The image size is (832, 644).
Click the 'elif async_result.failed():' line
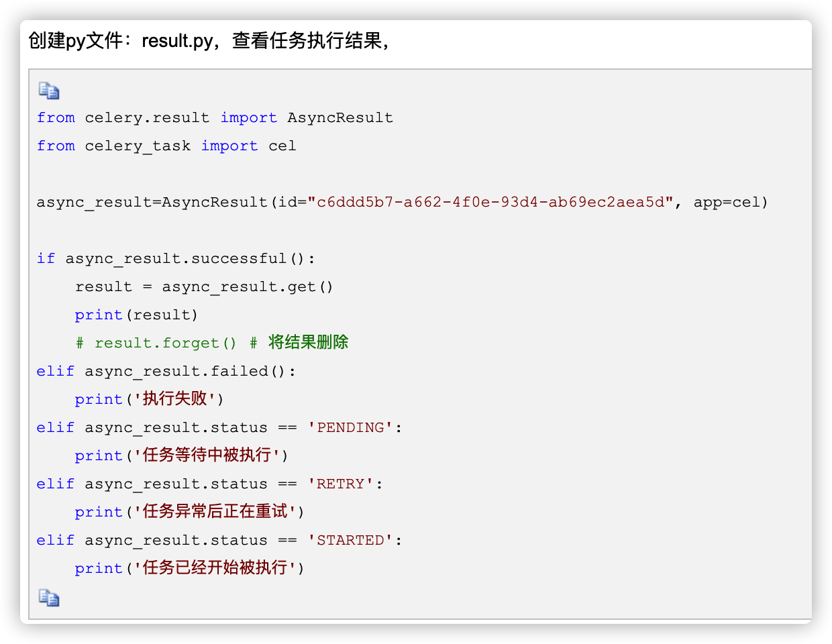click(166, 372)
